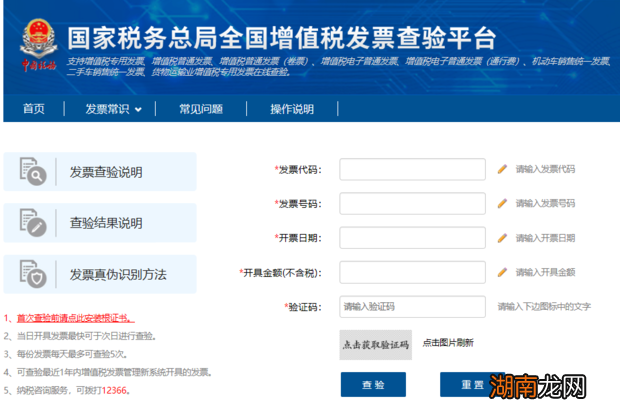
Task: Click the 12366 hotline number
Action: 114,390
